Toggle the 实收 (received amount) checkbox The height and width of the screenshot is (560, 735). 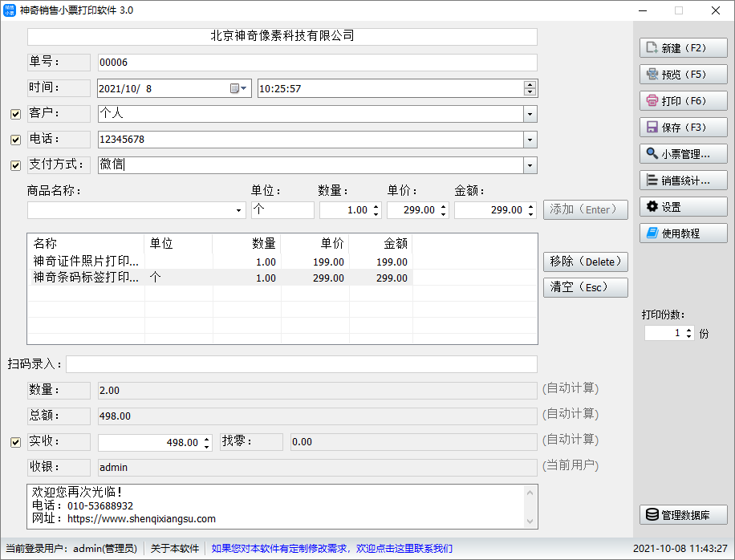click(15, 442)
